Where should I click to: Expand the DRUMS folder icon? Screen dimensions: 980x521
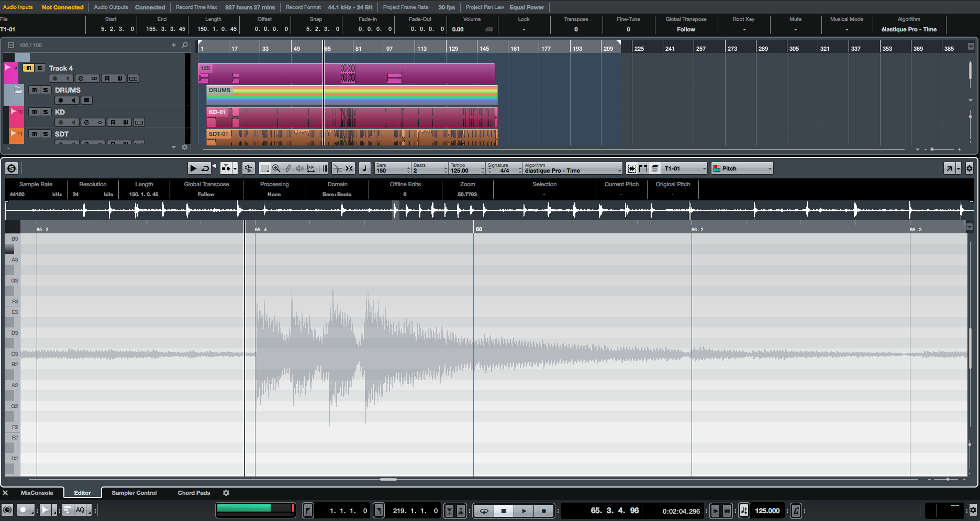[x=18, y=90]
